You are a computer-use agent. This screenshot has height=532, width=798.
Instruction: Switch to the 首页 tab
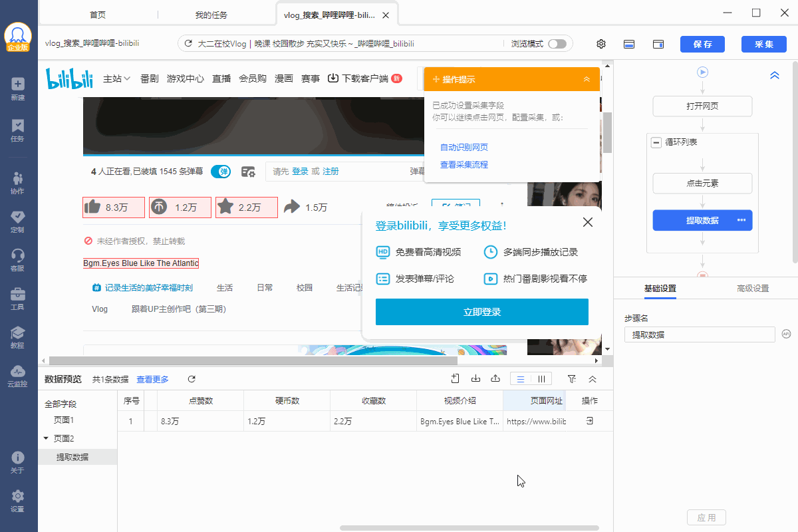pos(97,15)
